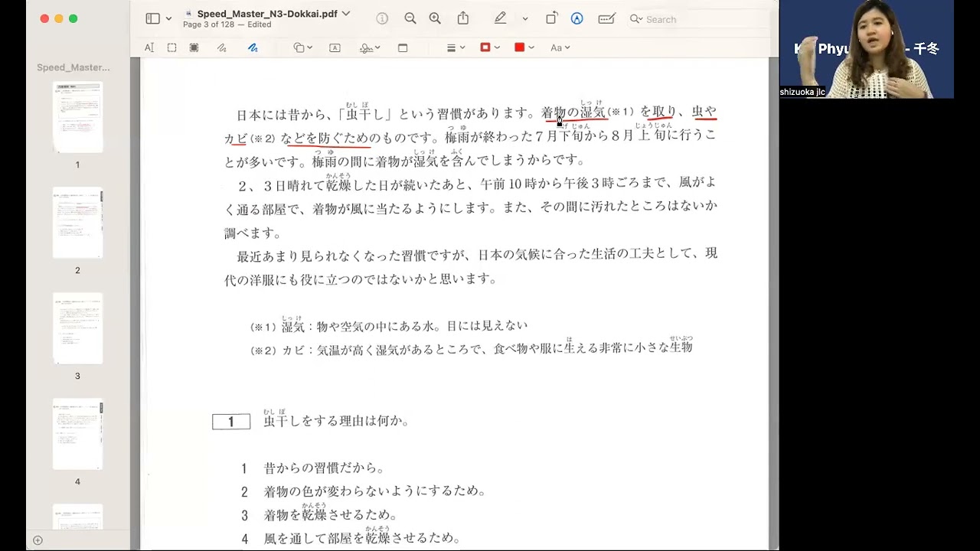Select page 1 thumbnail in sidebar

pyautogui.click(x=77, y=117)
